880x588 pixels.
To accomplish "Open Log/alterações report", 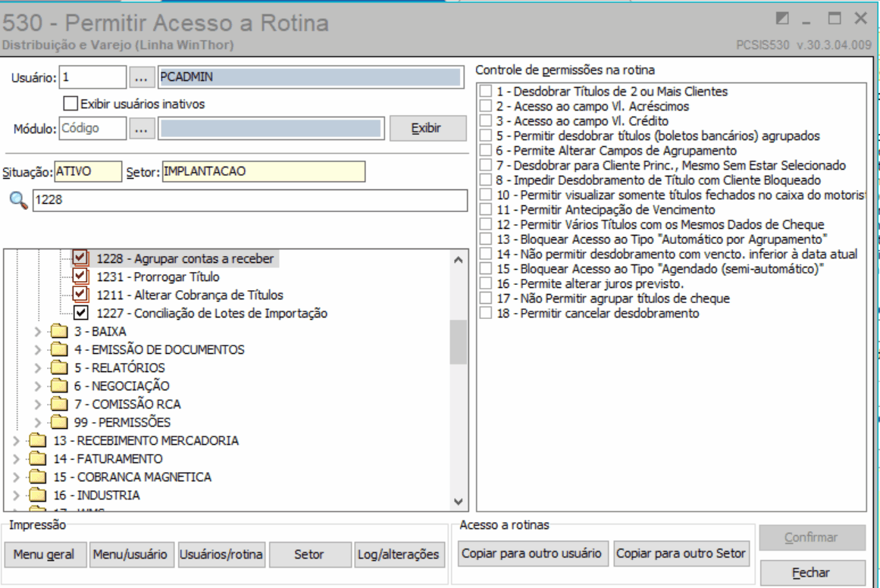I will pos(399,555).
